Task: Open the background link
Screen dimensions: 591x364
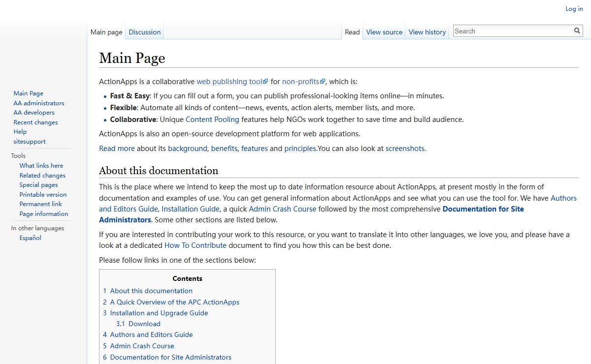Action: pyautogui.click(x=188, y=149)
